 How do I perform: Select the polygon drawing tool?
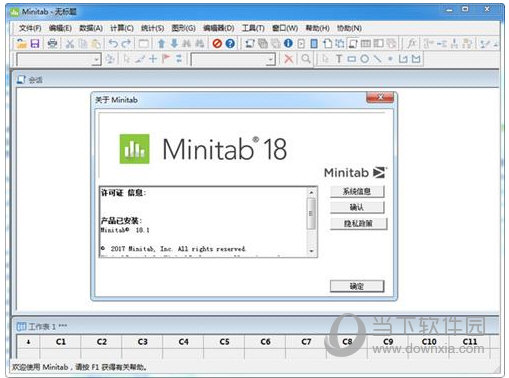pos(416,59)
